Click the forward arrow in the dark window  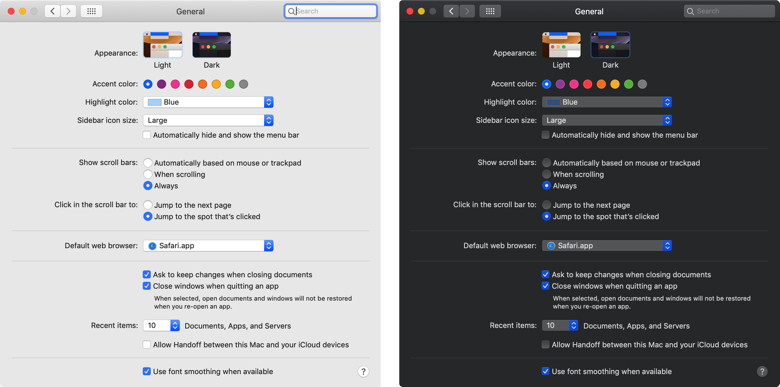(467, 11)
